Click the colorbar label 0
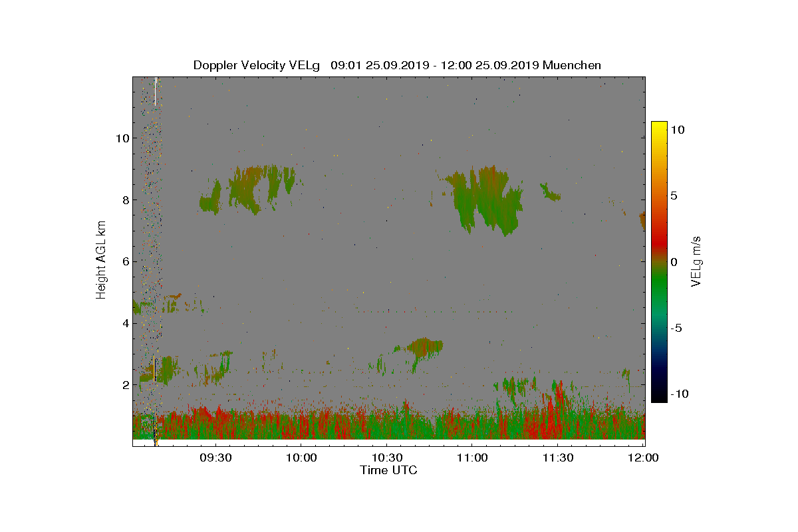This screenshot has height=532, width=798. point(674,262)
